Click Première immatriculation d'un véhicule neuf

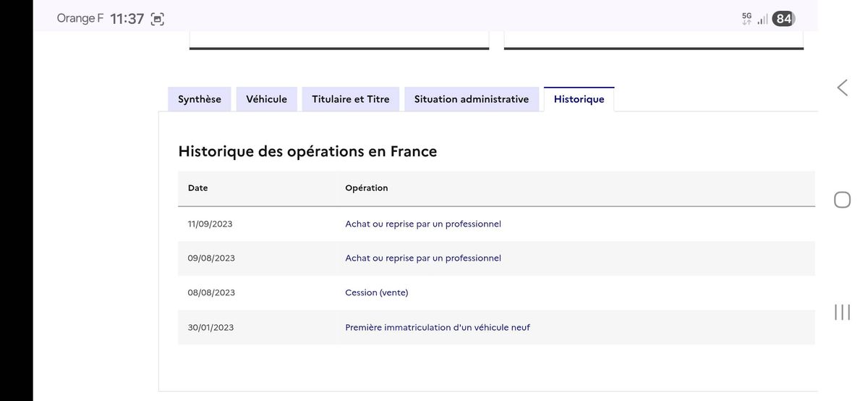point(438,327)
